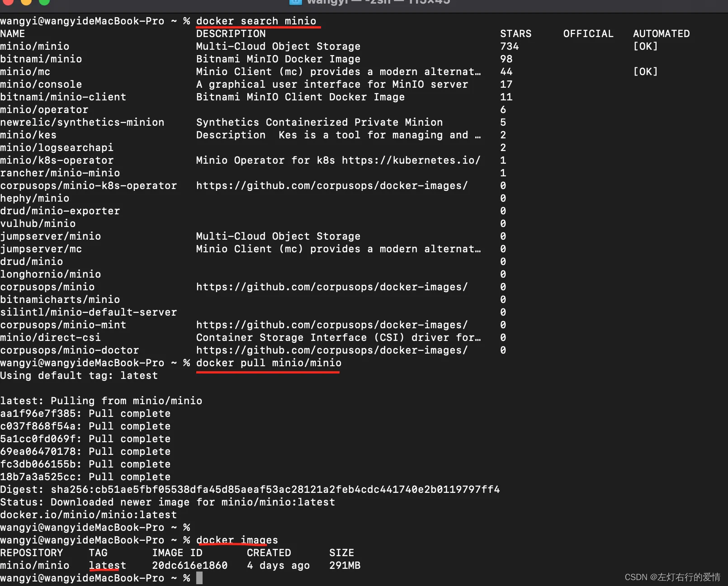Click the "corpusops/minio-doctor" result name
The image size is (728, 586).
click(x=70, y=350)
